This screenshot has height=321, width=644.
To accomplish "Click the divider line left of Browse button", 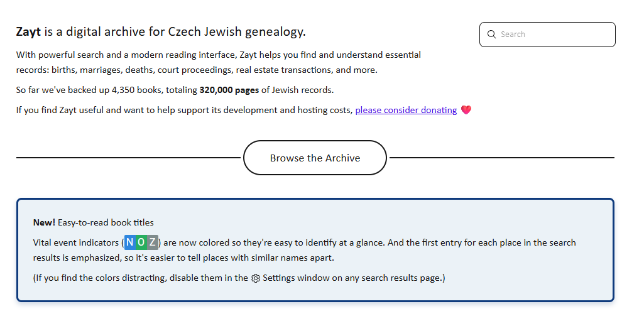I will click(128, 158).
